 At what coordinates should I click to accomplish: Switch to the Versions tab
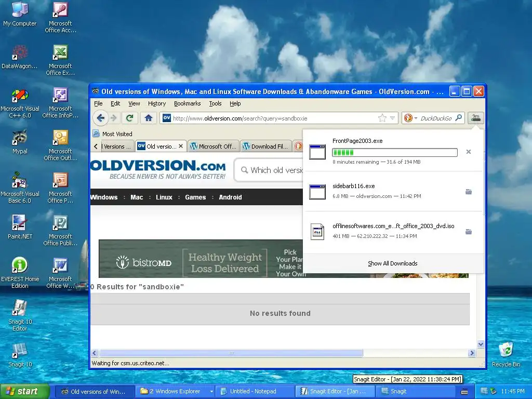click(x=117, y=146)
